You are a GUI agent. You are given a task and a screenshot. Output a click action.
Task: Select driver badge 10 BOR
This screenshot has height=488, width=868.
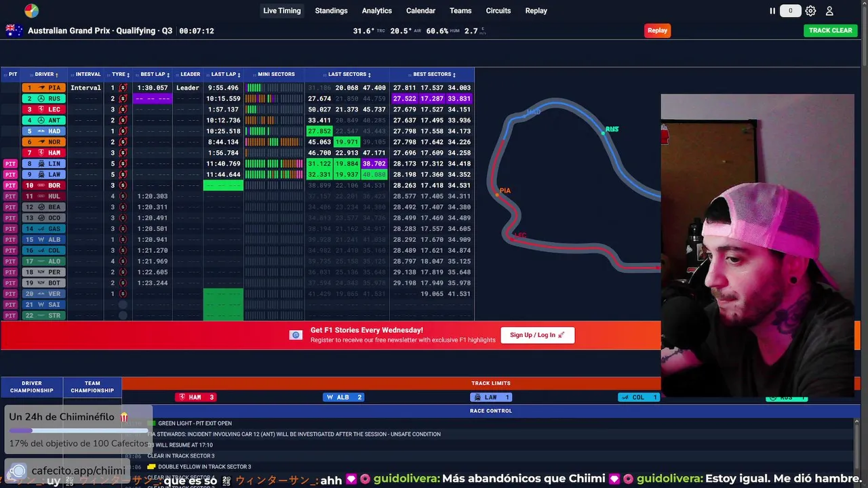pyautogui.click(x=44, y=186)
